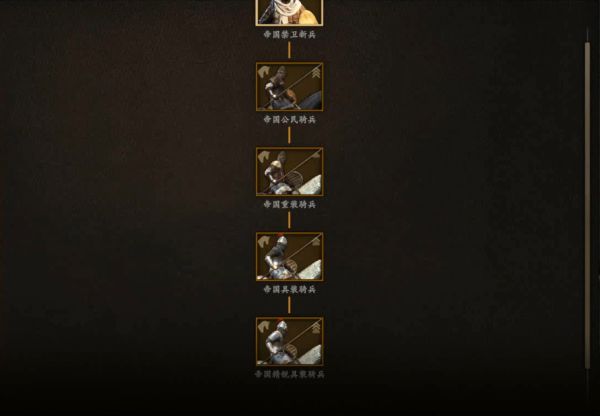
Task: Click the horse icon on 帝国精锐具装骑兵 card
Action: pyautogui.click(x=264, y=326)
